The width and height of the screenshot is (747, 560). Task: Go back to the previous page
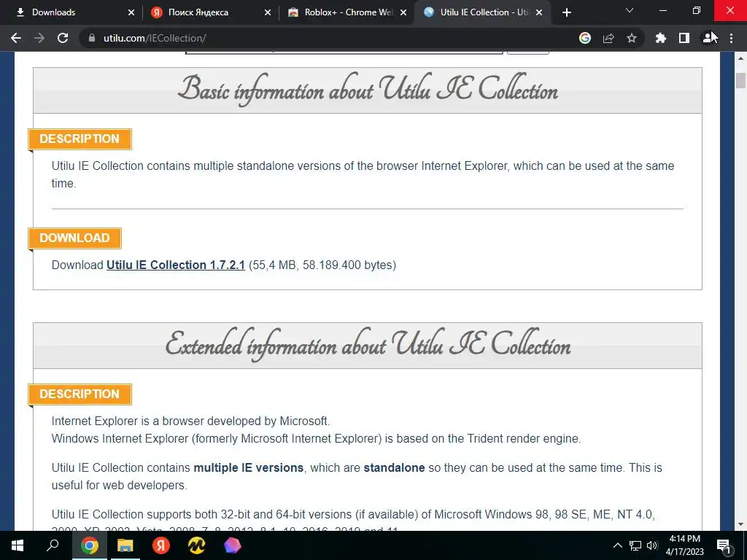pos(16,38)
